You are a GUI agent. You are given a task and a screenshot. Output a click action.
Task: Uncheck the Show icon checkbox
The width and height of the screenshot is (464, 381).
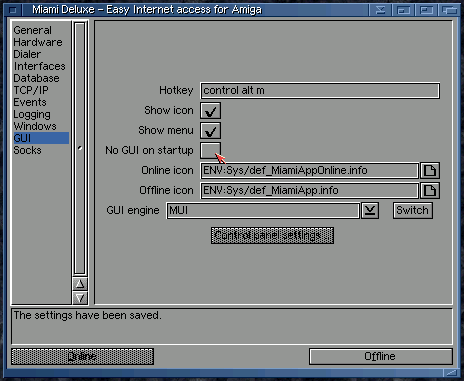coord(210,111)
